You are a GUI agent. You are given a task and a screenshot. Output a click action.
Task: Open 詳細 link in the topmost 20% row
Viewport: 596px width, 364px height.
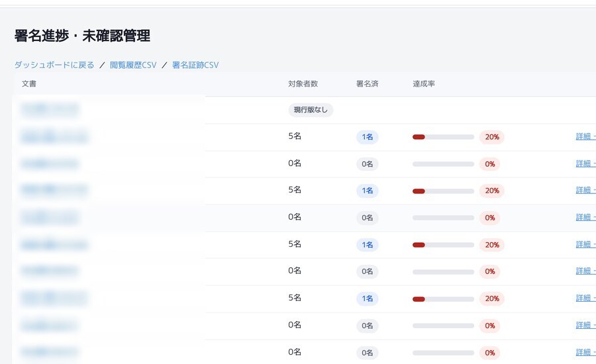tap(586, 136)
